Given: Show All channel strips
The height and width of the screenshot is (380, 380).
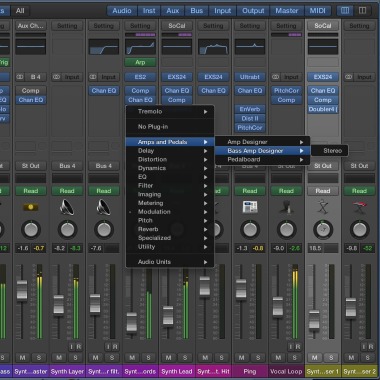Looking at the screenshot, I should (20, 11).
